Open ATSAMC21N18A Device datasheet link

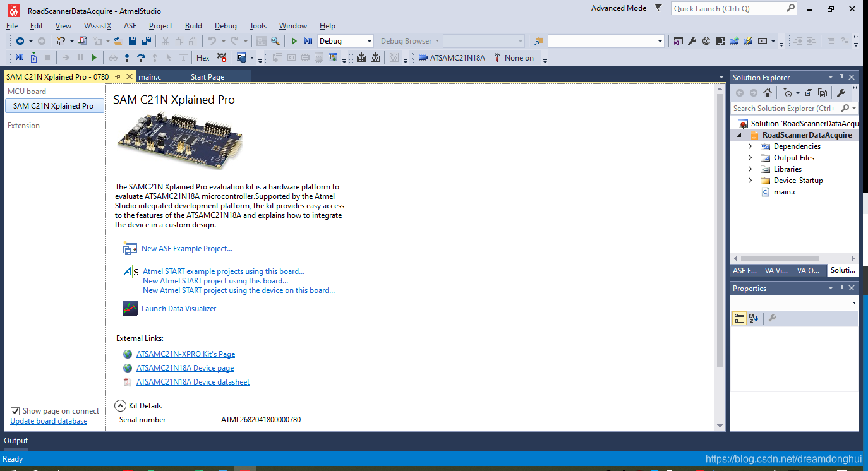(193, 382)
